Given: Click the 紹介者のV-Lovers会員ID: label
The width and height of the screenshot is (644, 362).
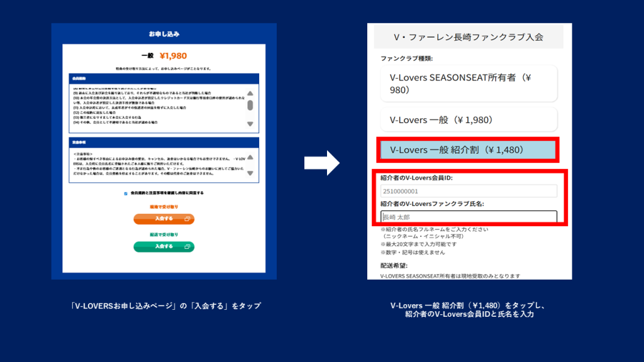Looking at the screenshot, I should 416,178.
